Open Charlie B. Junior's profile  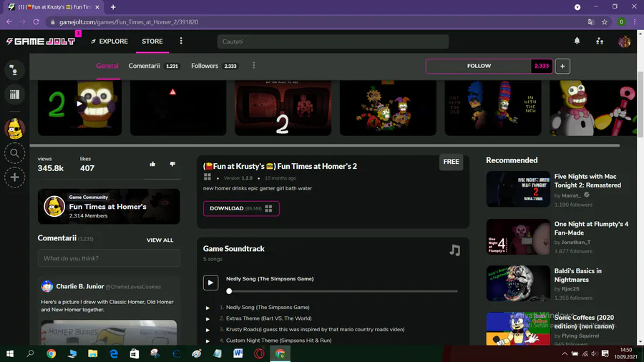point(79,286)
